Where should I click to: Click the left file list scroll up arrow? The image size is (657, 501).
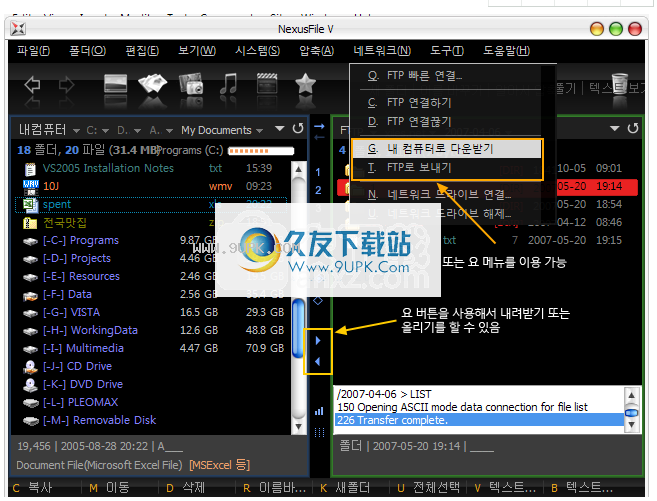pos(298,169)
